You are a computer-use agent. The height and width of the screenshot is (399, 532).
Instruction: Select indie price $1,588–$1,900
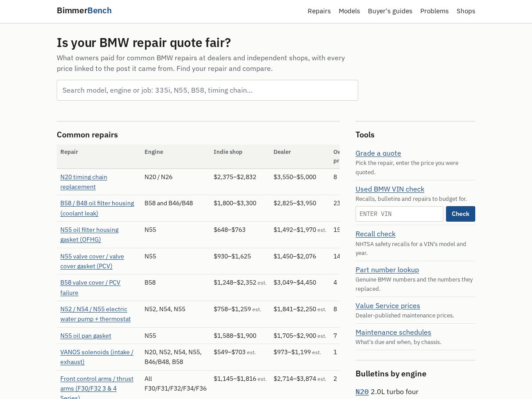[235, 336]
